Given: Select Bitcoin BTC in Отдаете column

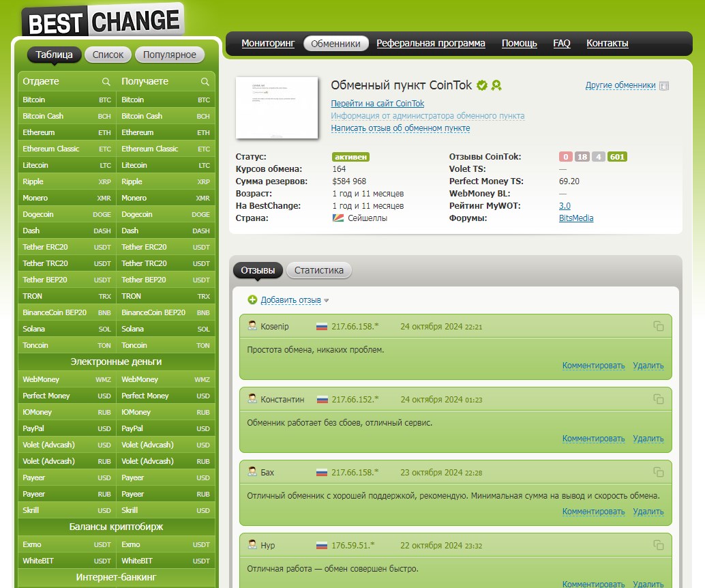Looking at the screenshot, I should coord(67,100).
